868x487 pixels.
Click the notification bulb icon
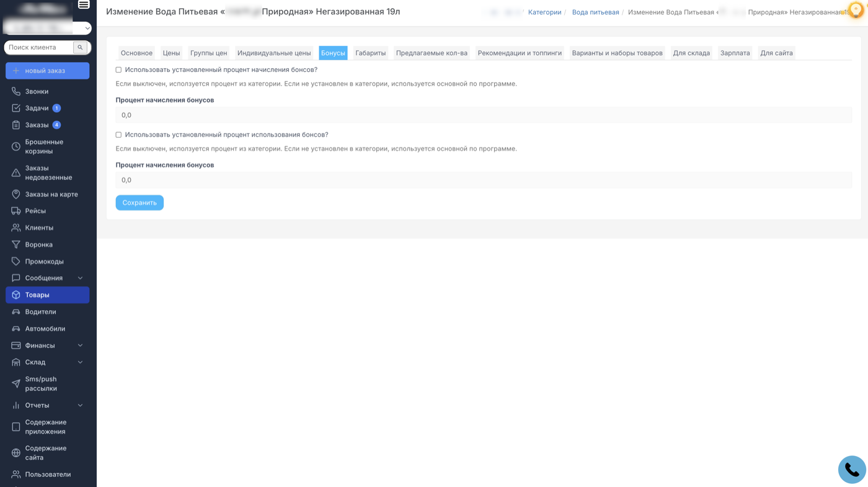tap(856, 11)
